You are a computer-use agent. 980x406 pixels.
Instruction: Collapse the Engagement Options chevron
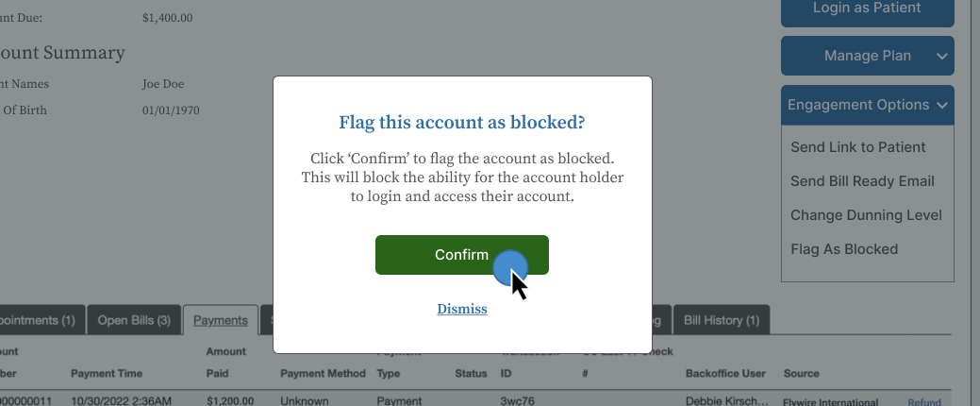point(941,106)
